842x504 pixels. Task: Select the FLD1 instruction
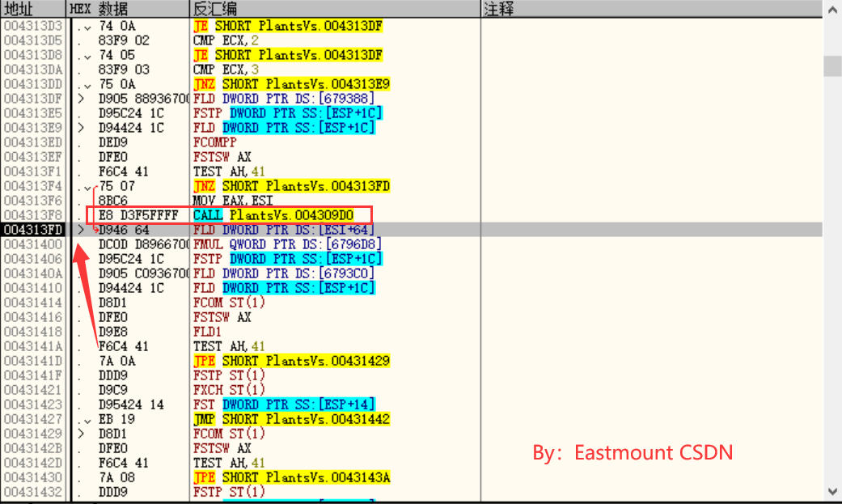click(207, 332)
